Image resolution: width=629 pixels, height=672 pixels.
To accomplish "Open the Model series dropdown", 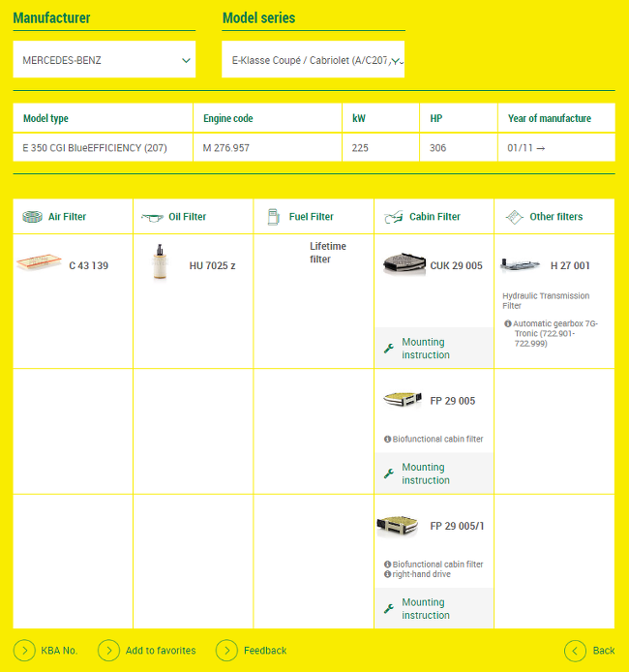I will (x=313, y=60).
